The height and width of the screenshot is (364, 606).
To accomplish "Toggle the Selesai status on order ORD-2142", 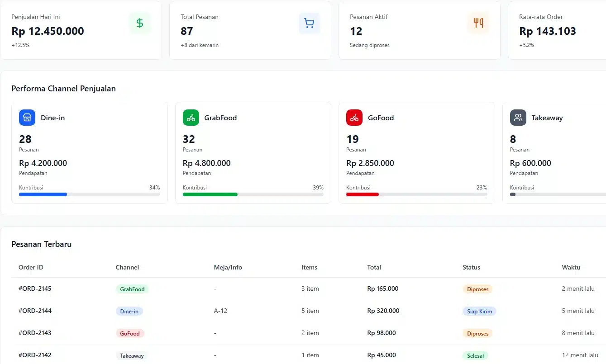I will point(475,355).
